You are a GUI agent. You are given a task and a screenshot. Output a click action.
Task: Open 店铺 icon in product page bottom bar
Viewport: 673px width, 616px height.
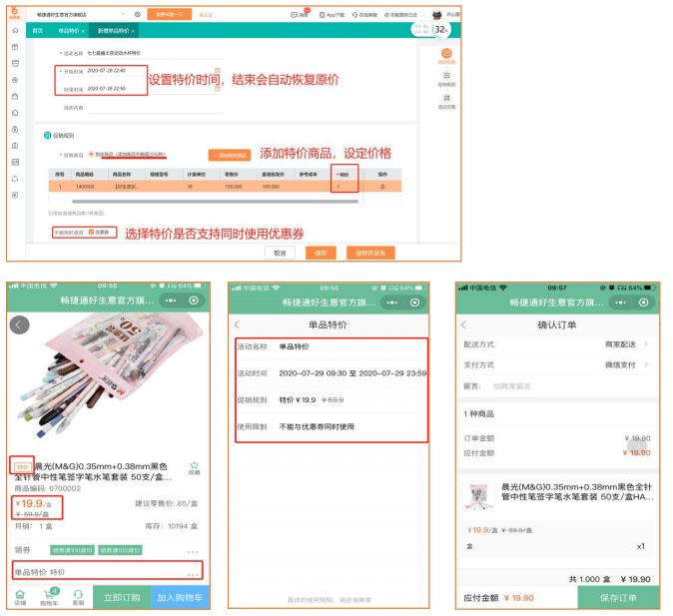[x=20, y=597]
